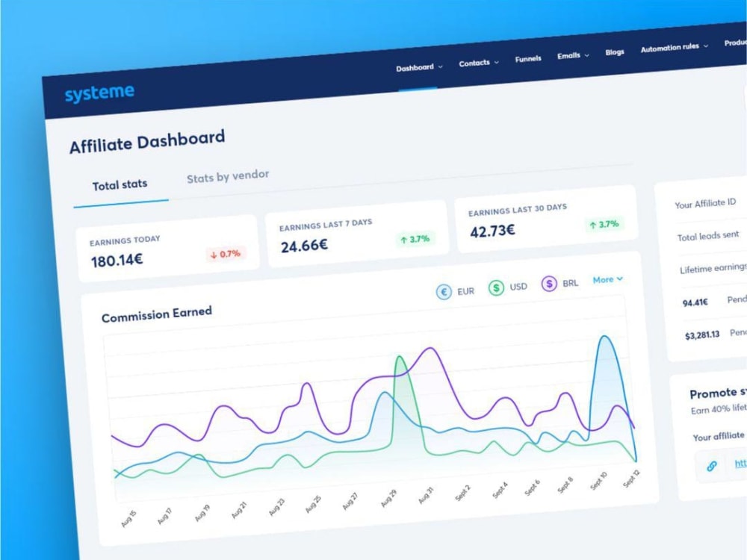Screen dimensions: 747x560
Task: Open the Automation rules dropdown
Action: 674,47
